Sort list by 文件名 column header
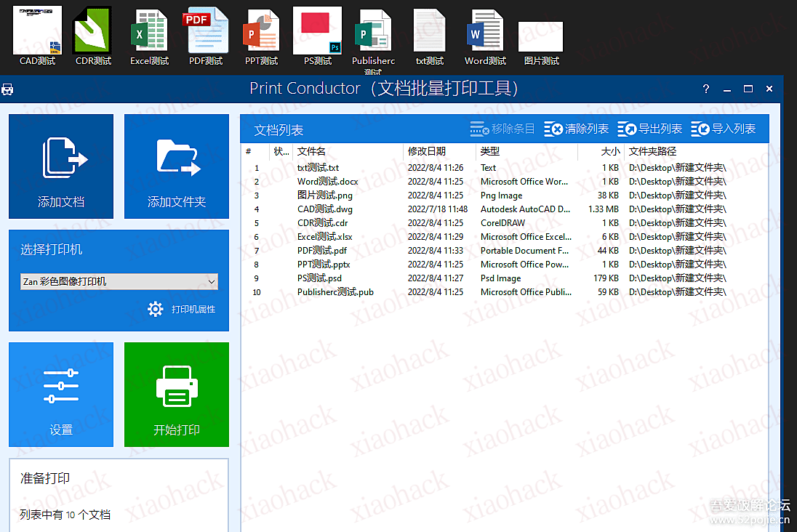This screenshot has height=532, width=797. click(311, 151)
